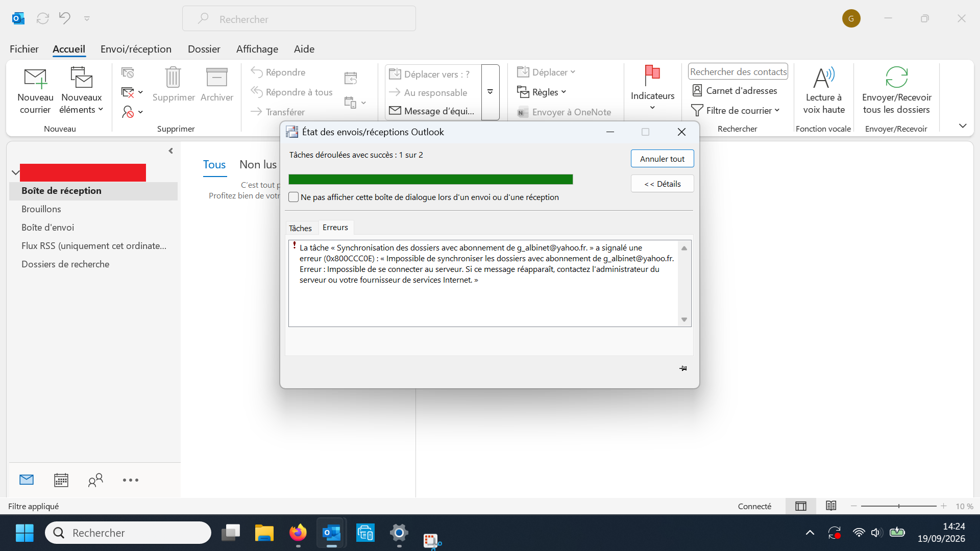Open the People contacts icon
Viewport: 980px width, 551px height.
pyautogui.click(x=95, y=480)
